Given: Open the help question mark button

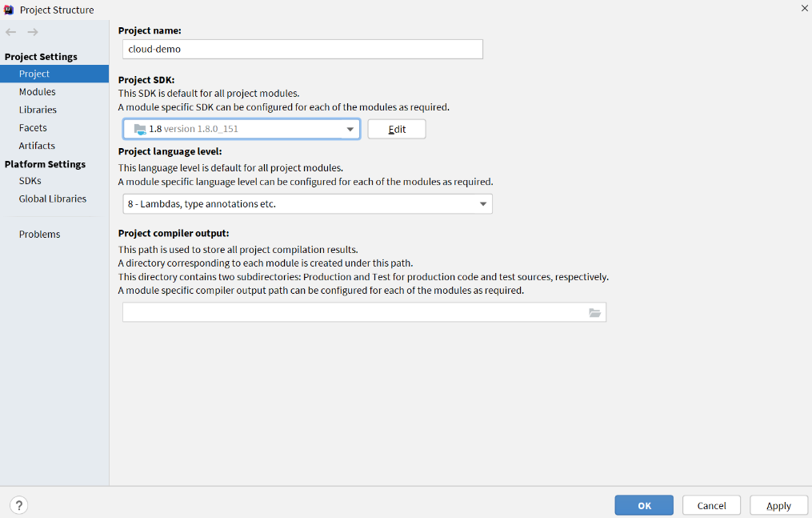Looking at the screenshot, I should (18, 505).
